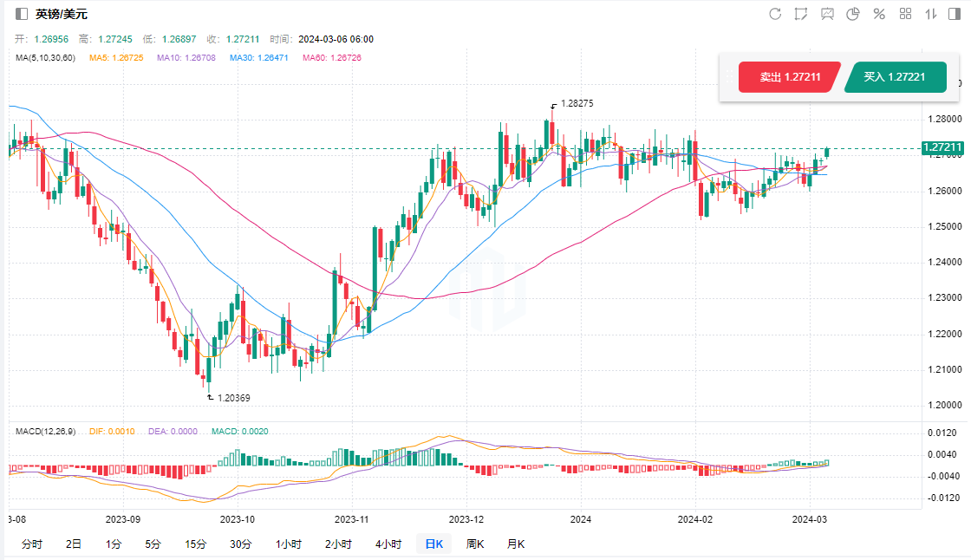Switch to the 分时 timeframe tab
This screenshot has width=971, height=560.
pos(31,544)
